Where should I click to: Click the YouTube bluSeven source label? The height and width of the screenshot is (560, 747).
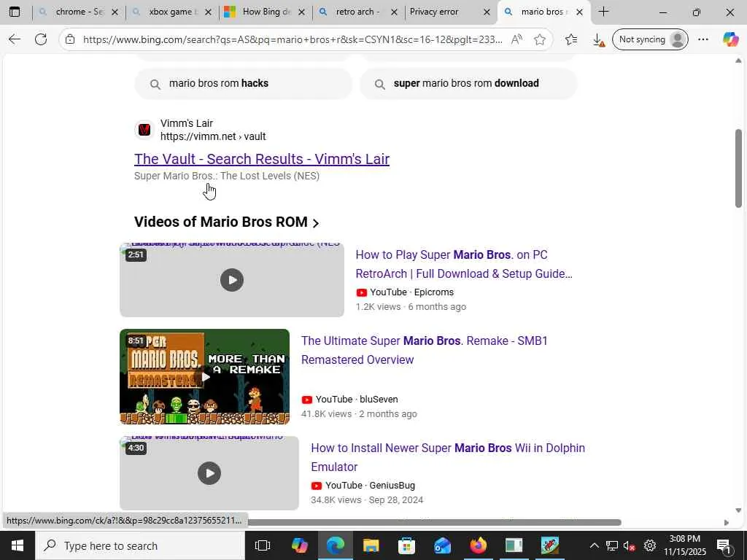(x=349, y=400)
